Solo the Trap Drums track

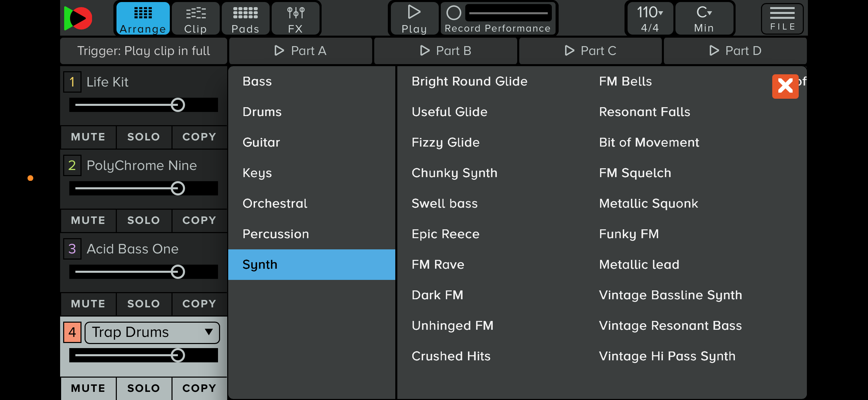144,388
